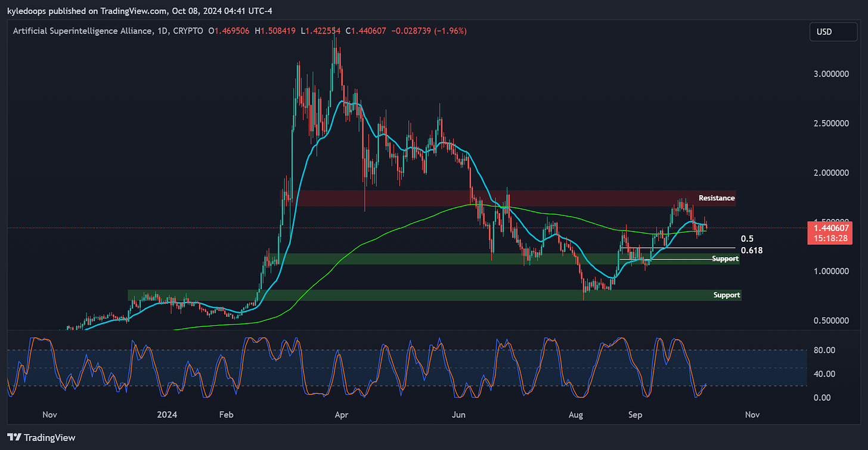Click the Artificial Superintelligence Alliance symbol title
This screenshot has width=868, height=450.
[x=82, y=30]
